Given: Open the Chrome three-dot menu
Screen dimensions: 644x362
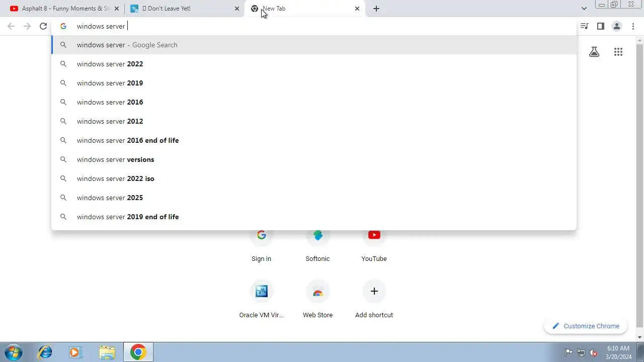Looking at the screenshot, I should (633, 26).
